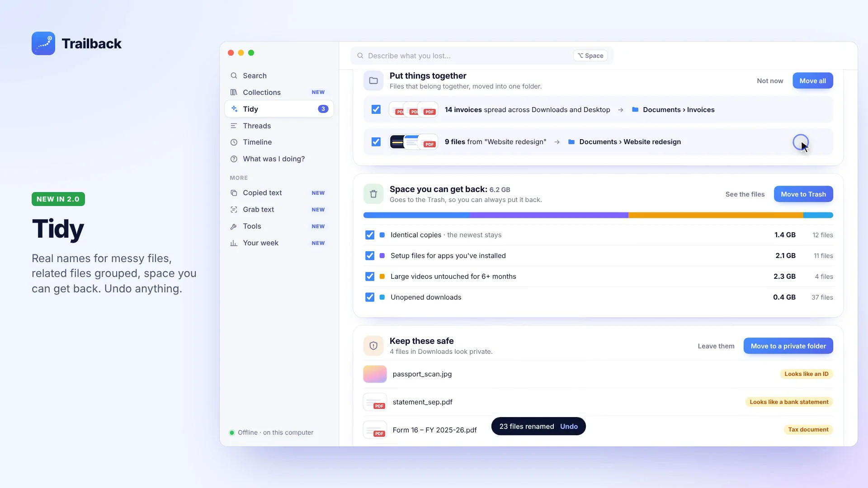
Task: Click the invoices PDF thumbnails stack
Action: click(413, 110)
